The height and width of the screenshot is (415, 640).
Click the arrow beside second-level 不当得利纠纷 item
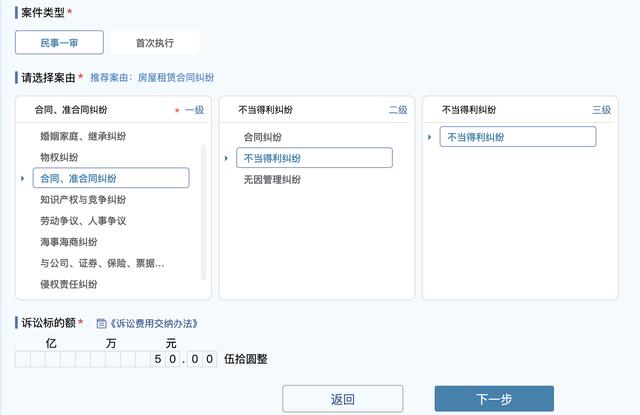(226, 158)
